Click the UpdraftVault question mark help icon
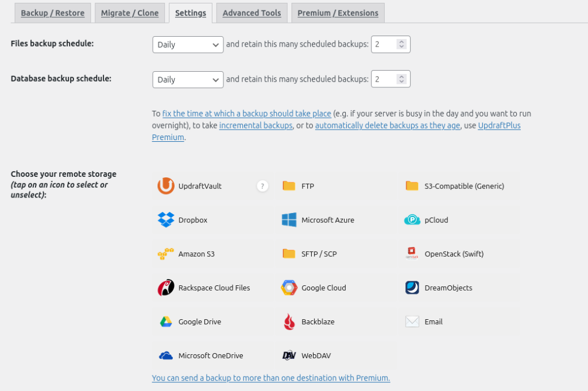This screenshot has width=588, height=391. coord(262,186)
